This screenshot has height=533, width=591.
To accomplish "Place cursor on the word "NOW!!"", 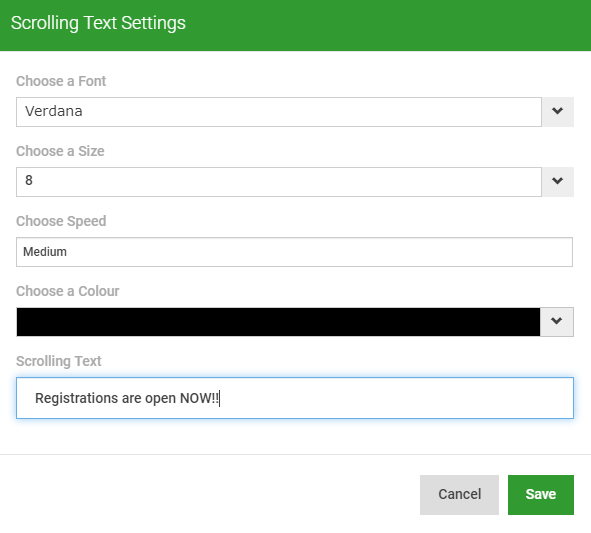I will pos(199,398).
